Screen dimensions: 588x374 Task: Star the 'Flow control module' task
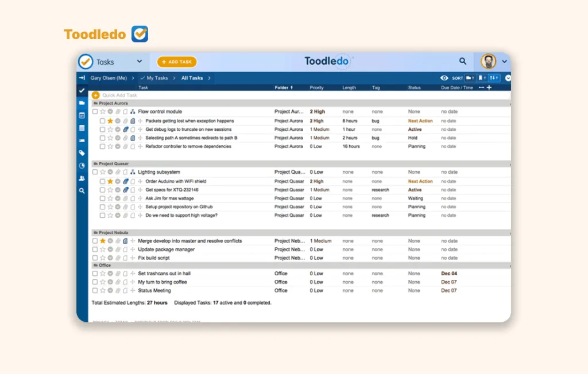pyautogui.click(x=103, y=112)
